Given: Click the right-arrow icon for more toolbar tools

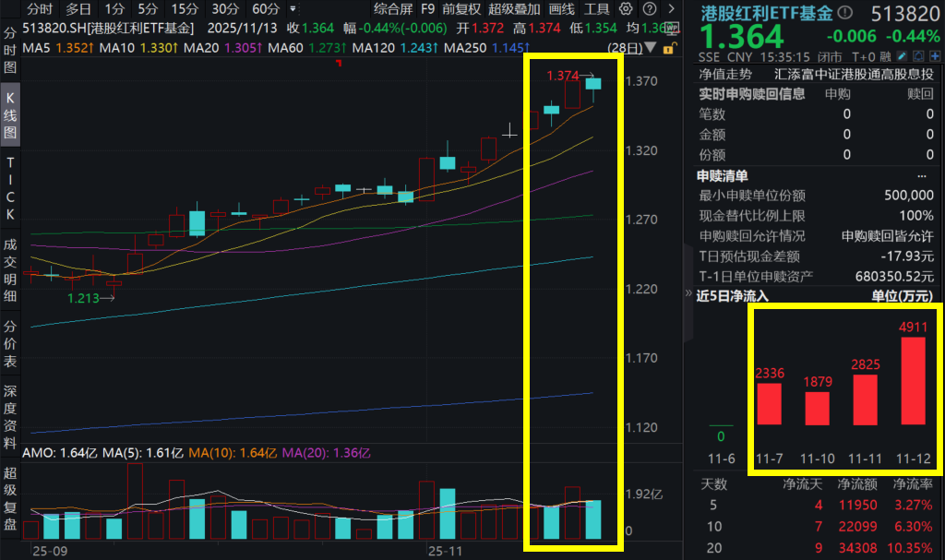Looking at the screenshot, I should click(671, 8).
